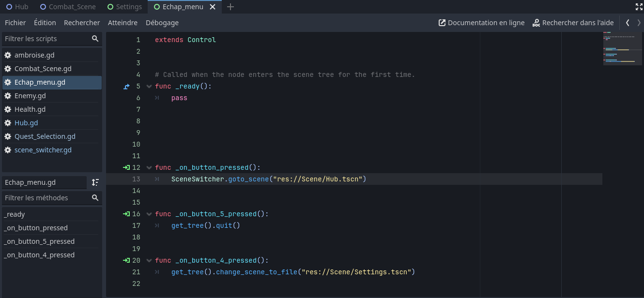Click Rechercher dans l'aide button
The image size is (644, 298).
pos(573,23)
